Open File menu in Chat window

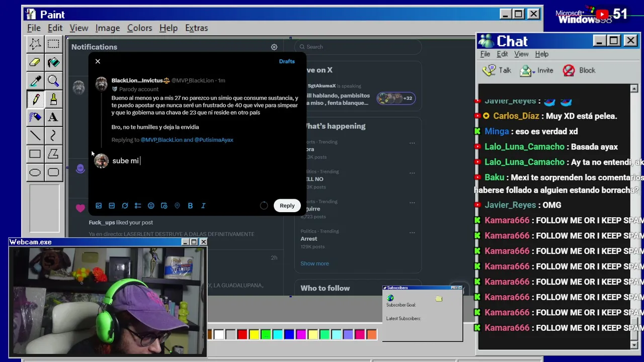click(x=485, y=54)
